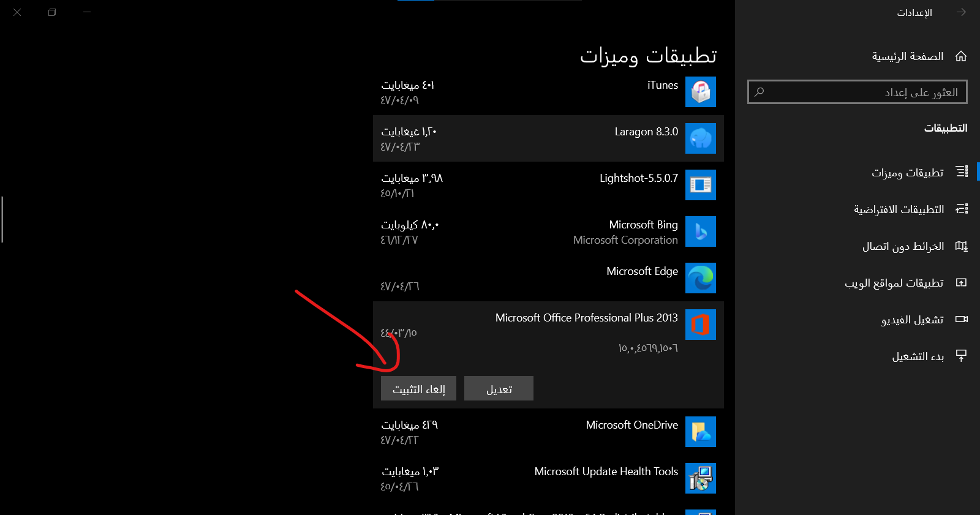This screenshot has width=980, height=515.
Task: Click the Microsoft Bing icon
Action: coord(700,231)
